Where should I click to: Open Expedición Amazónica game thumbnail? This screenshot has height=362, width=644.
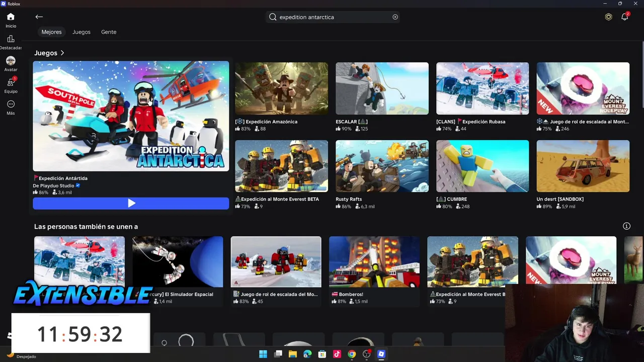click(x=281, y=88)
